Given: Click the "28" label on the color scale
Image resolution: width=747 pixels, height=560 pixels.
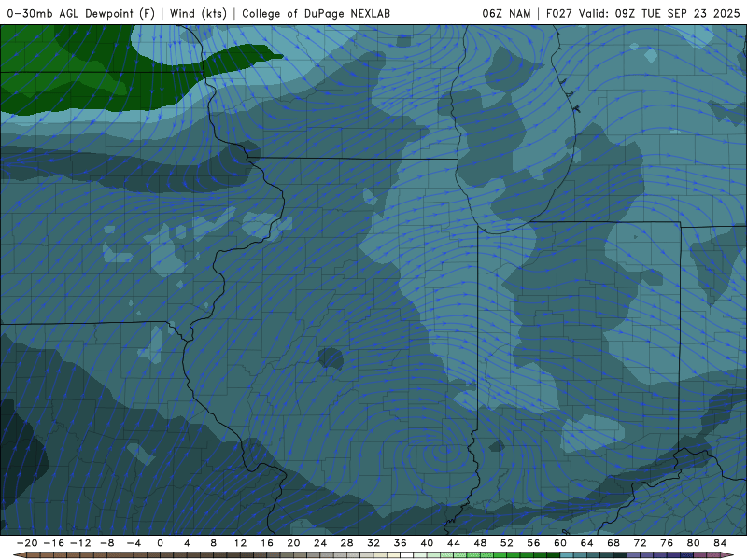Looking at the screenshot, I should pyautogui.click(x=346, y=543).
